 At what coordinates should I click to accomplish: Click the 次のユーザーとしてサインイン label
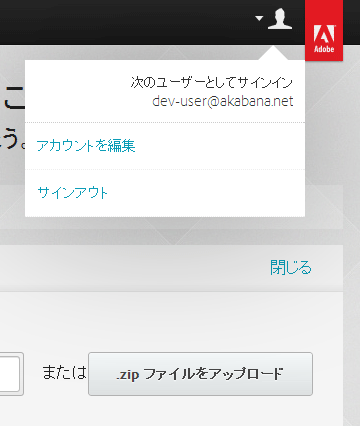pyautogui.click(x=212, y=82)
